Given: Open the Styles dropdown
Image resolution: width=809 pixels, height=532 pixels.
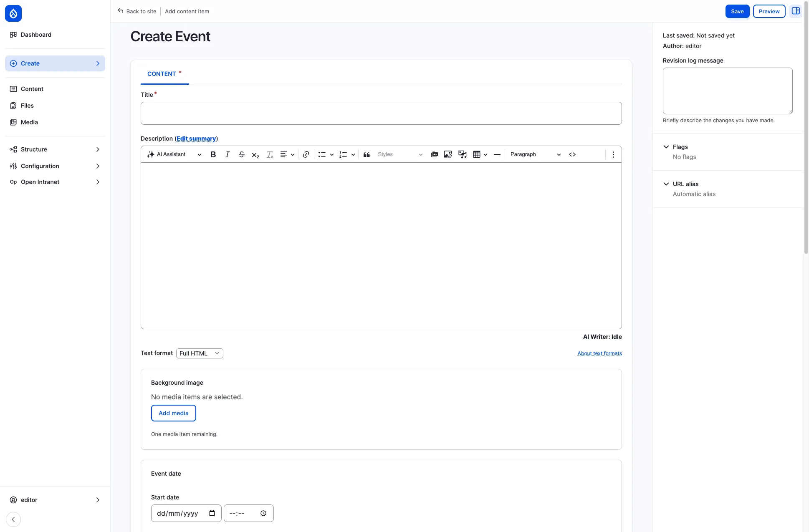Looking at the screenshot, I should tap(400, 154).
